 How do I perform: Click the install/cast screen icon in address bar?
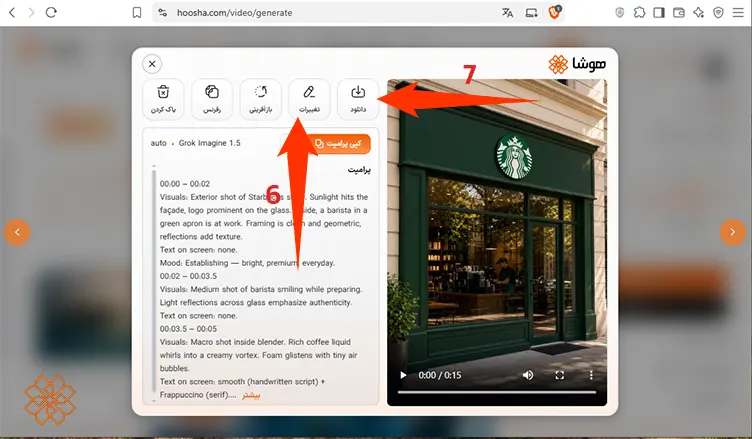[x=531, y=13]
